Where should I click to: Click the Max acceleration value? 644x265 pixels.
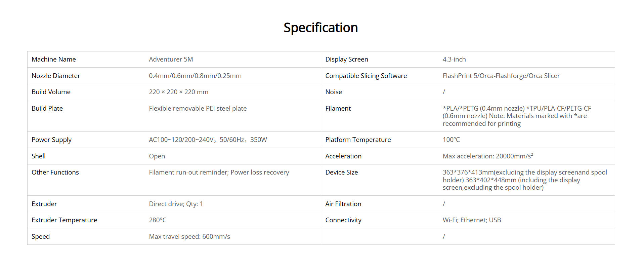(x=487, y=156)
